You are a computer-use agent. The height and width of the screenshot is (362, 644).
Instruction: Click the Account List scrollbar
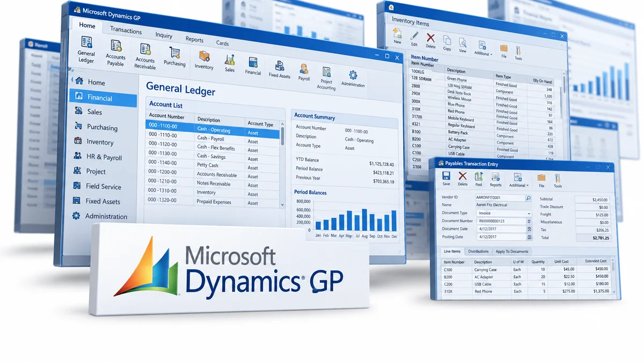(x=283, y=165)
